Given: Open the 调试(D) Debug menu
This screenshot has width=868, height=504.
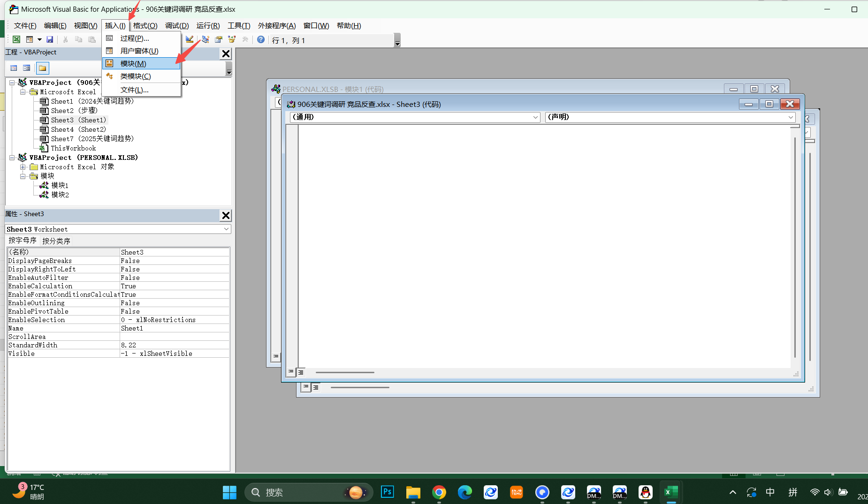Looking at the screenshot, I should pos(176,26).
